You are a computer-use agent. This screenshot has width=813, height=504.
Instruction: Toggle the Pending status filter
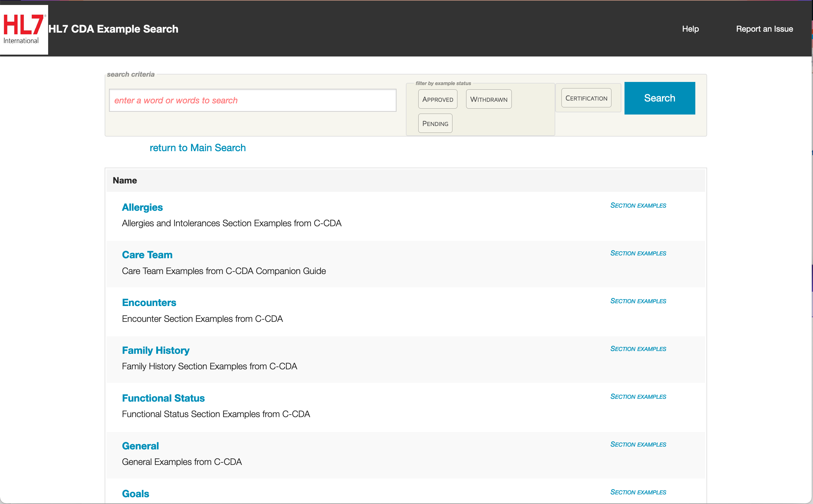(x=435, y=123)
